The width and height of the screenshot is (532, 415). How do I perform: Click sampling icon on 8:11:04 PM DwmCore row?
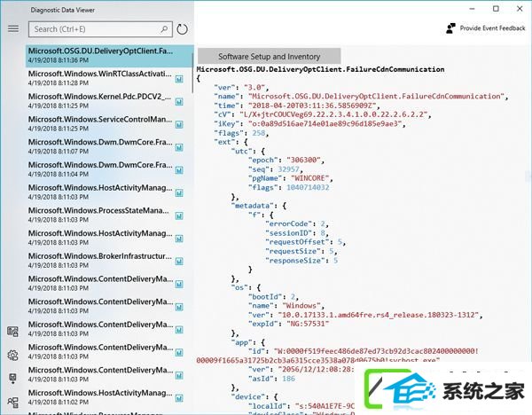pos(179,170)
